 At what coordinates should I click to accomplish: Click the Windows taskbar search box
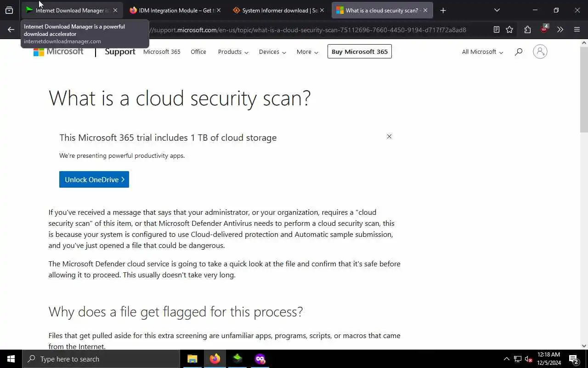click(101, 359)
